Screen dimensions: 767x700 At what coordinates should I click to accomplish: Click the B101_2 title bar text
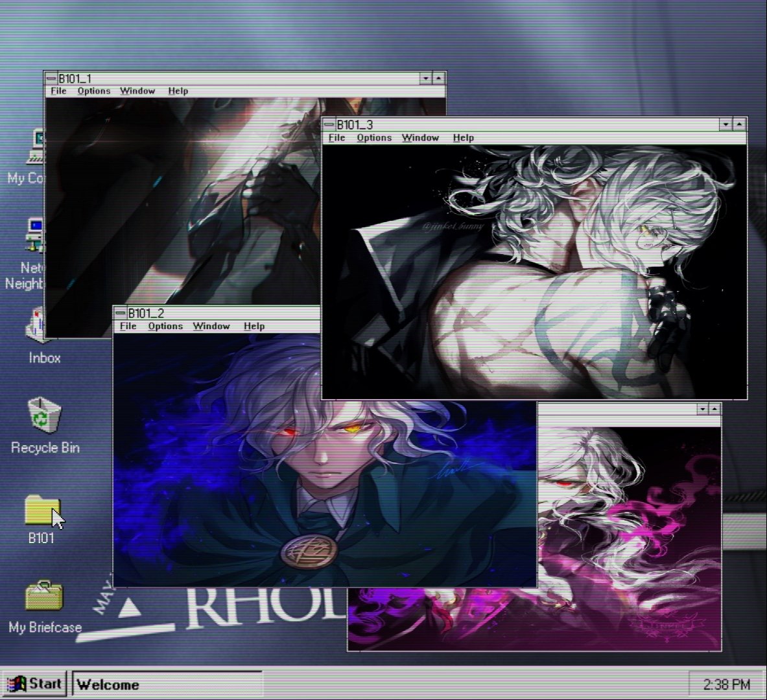tap(146, 313)
